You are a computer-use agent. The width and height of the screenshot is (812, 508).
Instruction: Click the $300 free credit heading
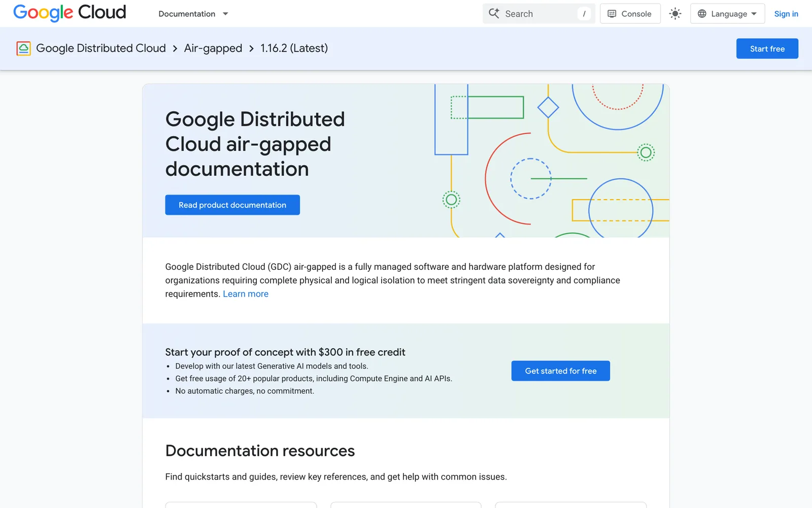(285, 352)
